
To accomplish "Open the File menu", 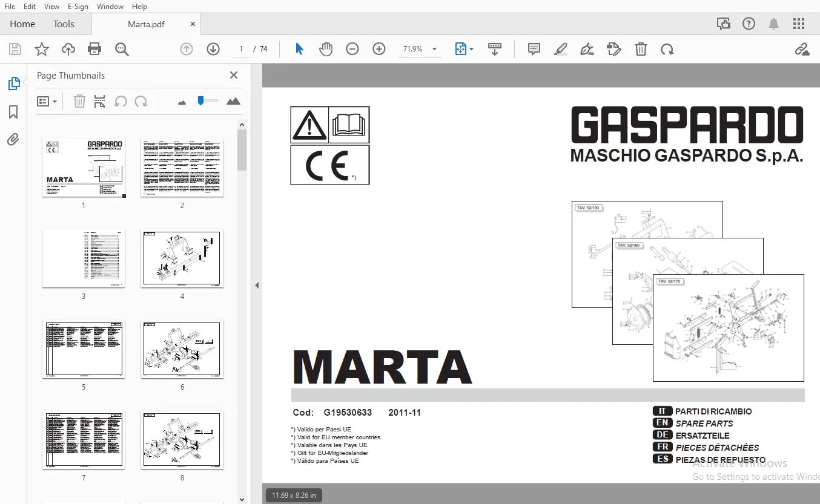I will pyautogui.click(x=10, y=6).
